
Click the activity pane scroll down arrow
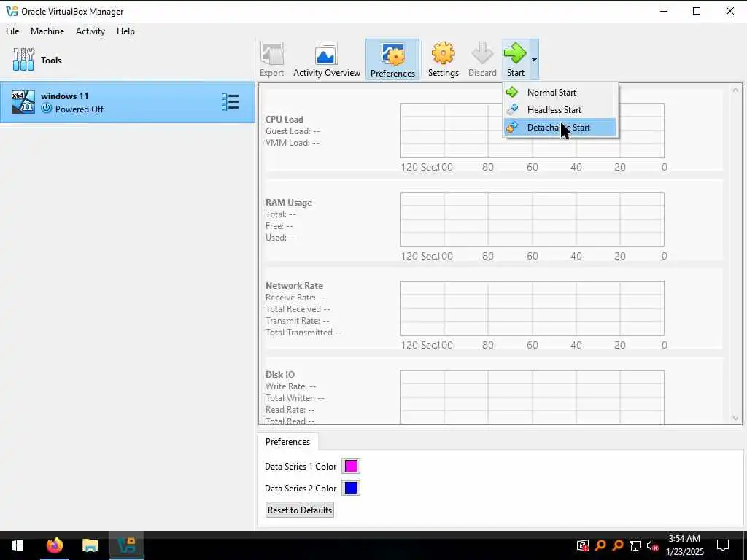pos(735,418)
